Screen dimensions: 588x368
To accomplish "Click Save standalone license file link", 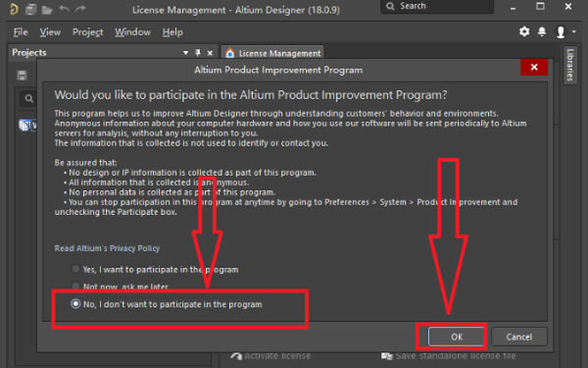I will (x=449, y=355).
